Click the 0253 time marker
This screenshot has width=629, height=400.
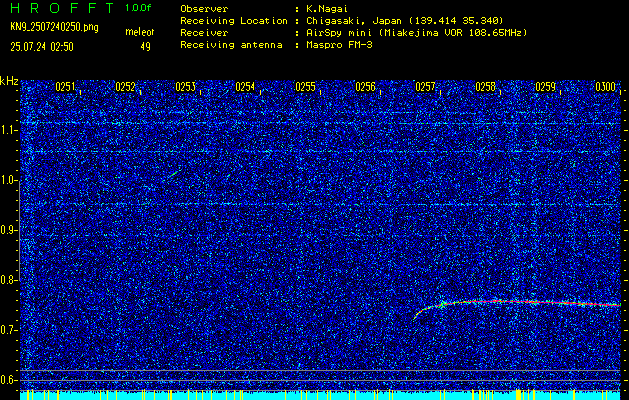pyautogui.click(x=186, y=87)
